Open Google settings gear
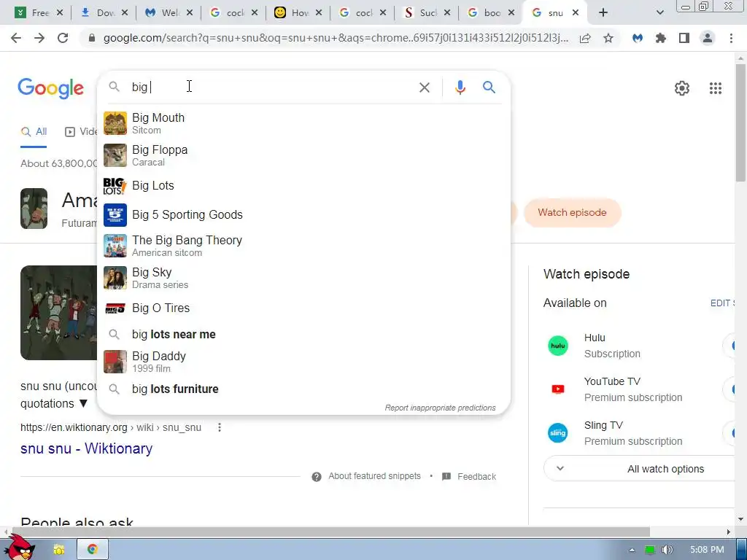Viewport: 747px width, 560px height. (682, 88)
